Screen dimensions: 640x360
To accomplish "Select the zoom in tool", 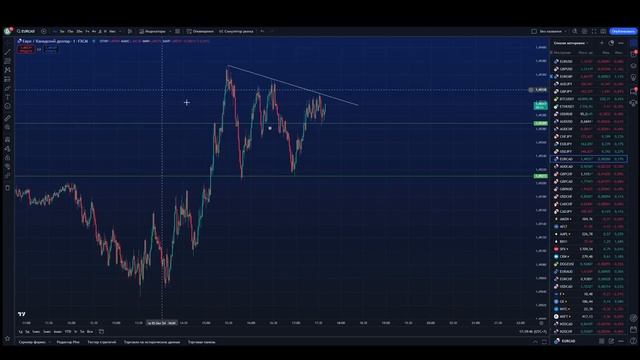I will (x=7, y=127).
